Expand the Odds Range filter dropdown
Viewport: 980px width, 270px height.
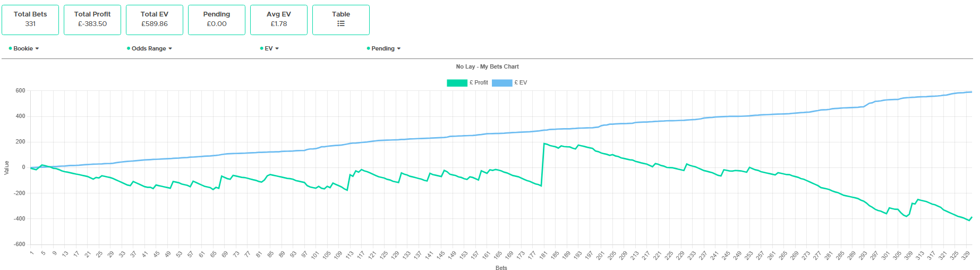click(x=149, y=48)
